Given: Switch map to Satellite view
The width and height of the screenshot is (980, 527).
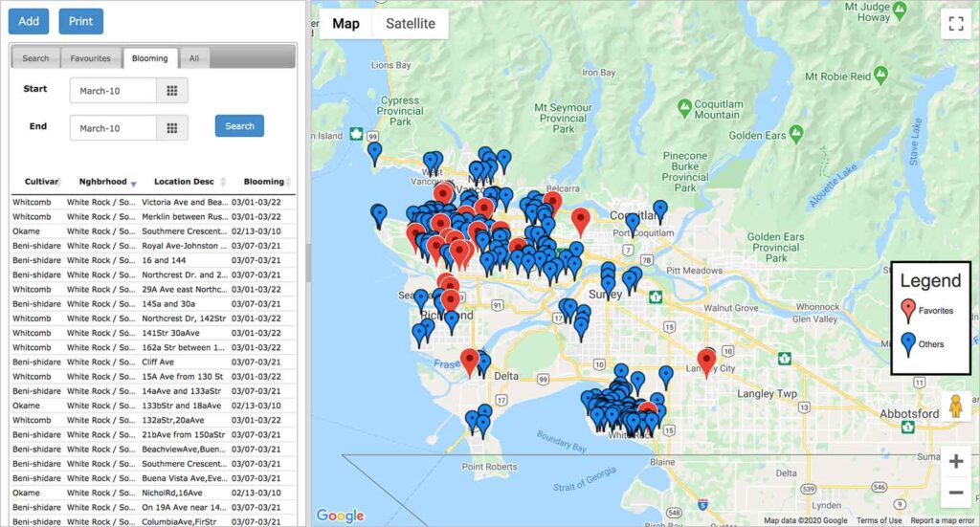Looking at the screenshot, I should click(x=410, y=24).
